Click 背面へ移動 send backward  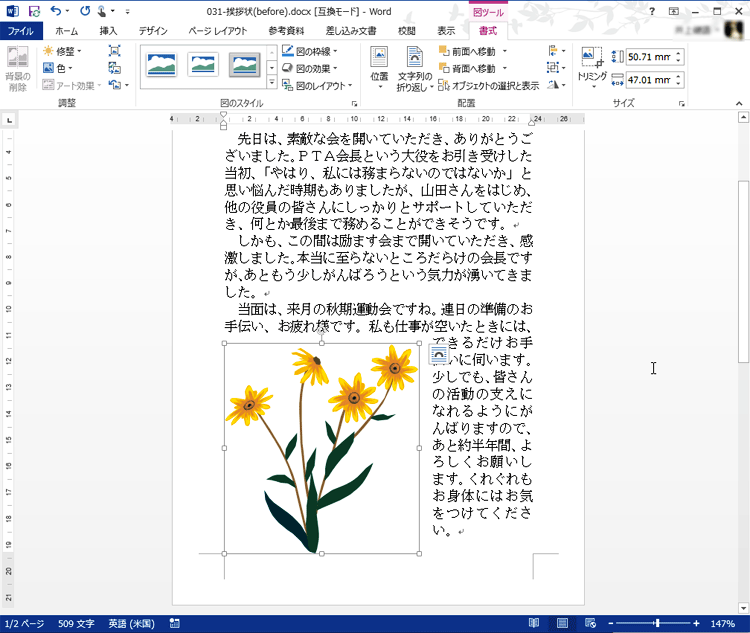(x=467, y=68)
